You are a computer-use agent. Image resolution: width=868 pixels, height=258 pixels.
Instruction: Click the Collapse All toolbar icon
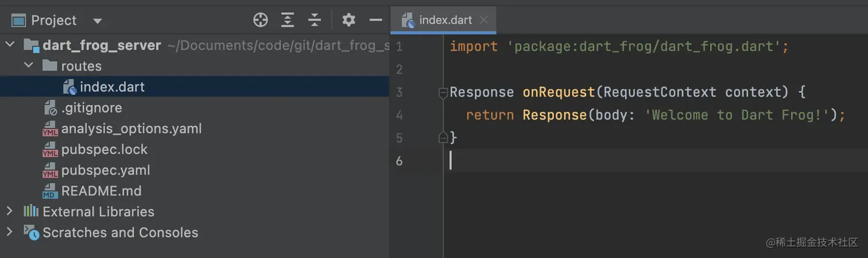point(315,20)
